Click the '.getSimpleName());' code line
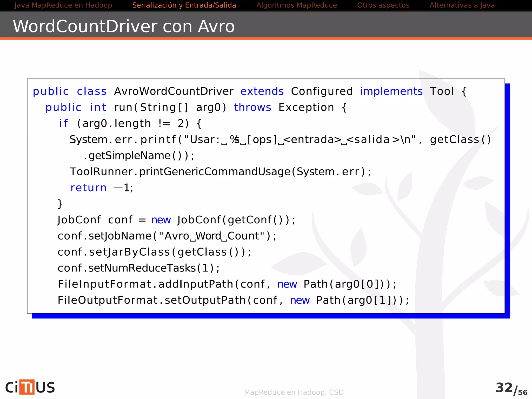 click(x=139, y=156)
